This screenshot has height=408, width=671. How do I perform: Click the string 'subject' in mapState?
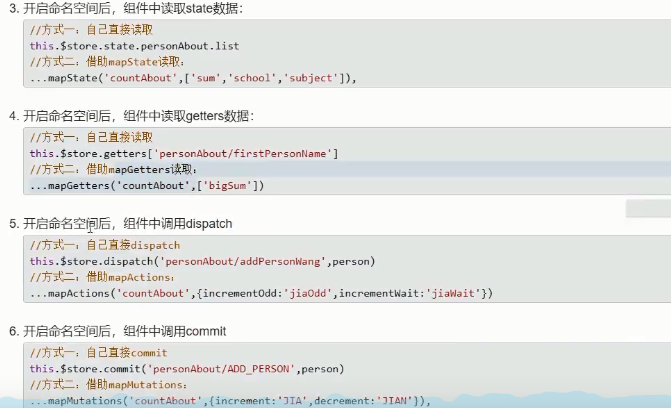pos(311,78)
